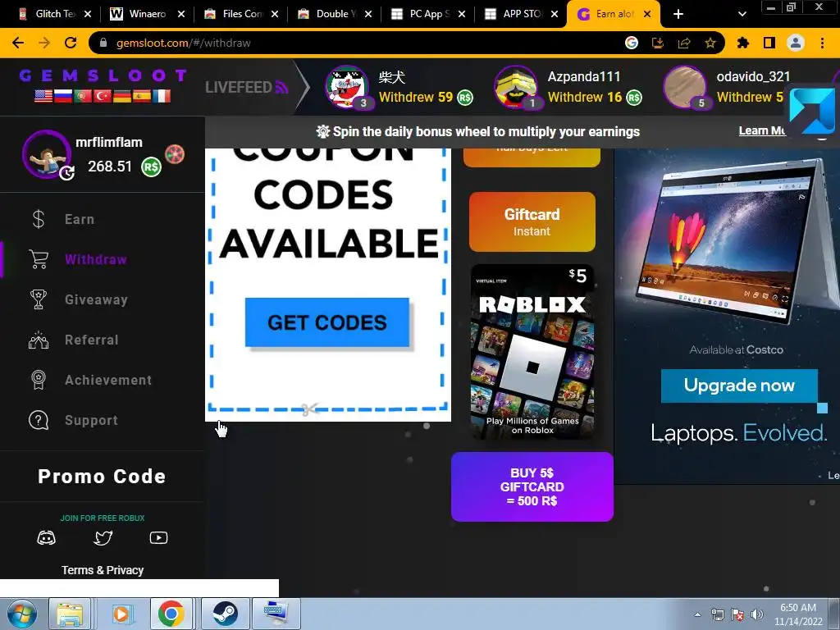840x630 pixels.
Task: Open the Chrome three-dot menu
Action: (x=822, y=43)
